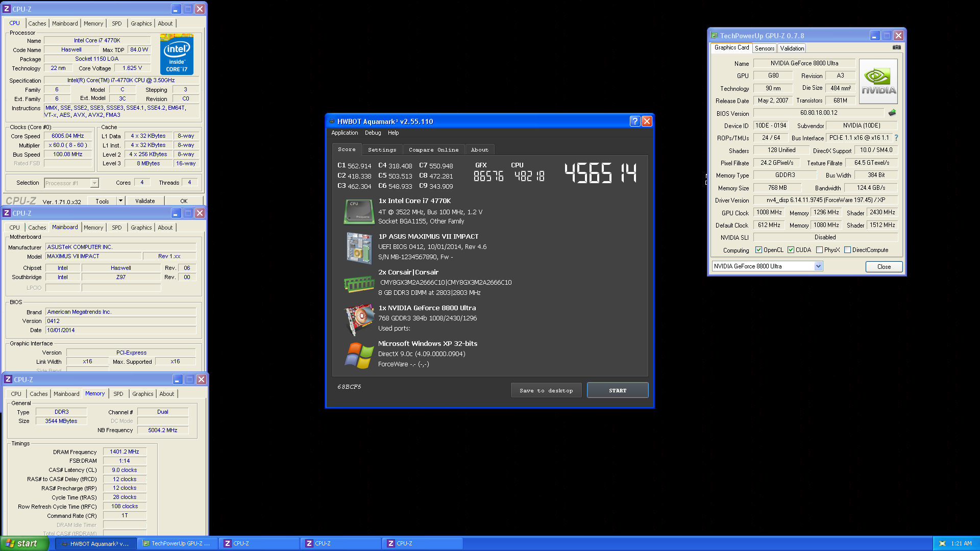Open the GPU selection dropdown in GPU-Z
980x551 pixels.
(x=818, y=266)
